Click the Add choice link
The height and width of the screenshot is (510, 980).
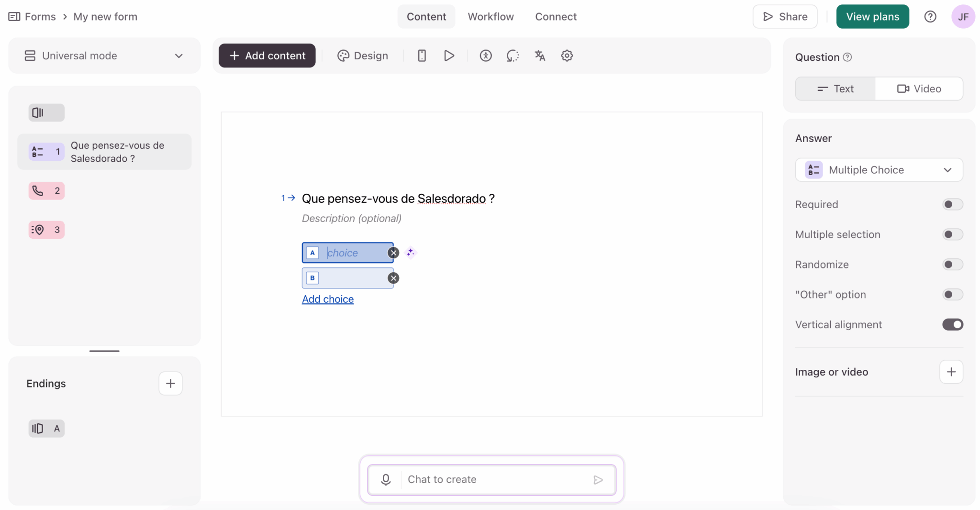tap(328, 299)
